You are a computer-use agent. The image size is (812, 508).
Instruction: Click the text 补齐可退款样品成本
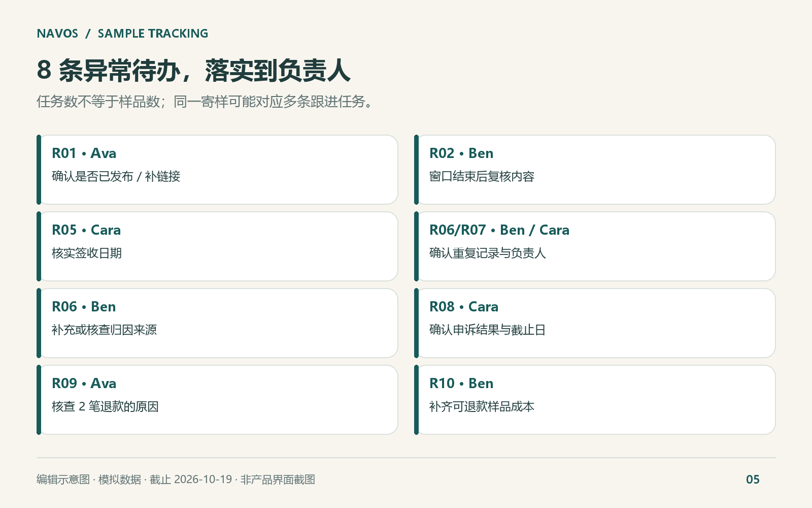(x=482, y=406)
